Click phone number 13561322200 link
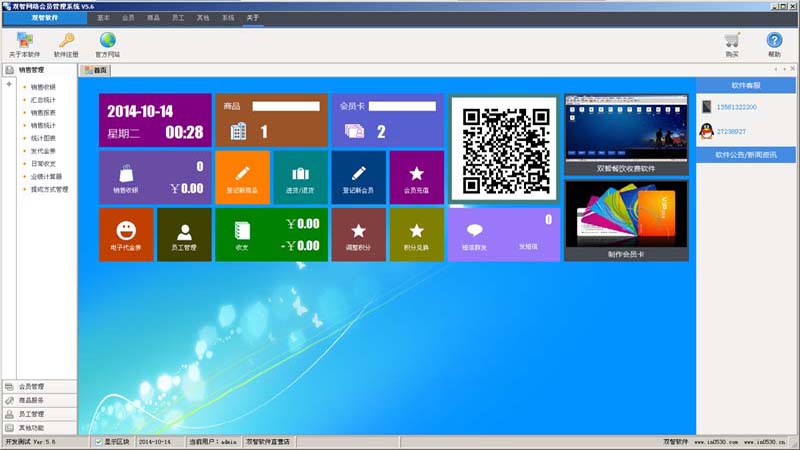Screen dimensions: 800x450 point(736,107)
